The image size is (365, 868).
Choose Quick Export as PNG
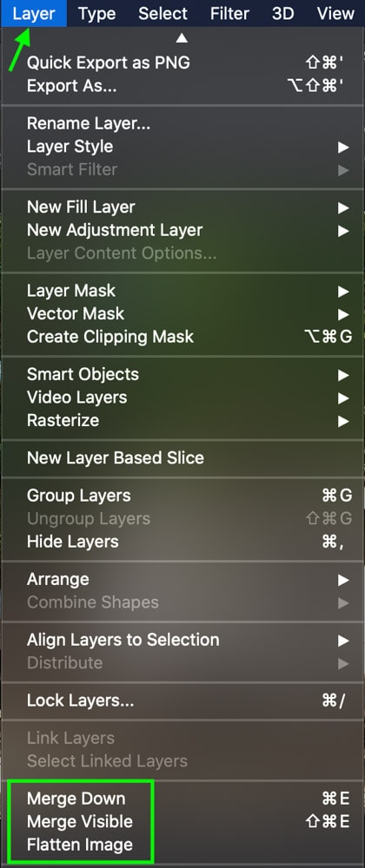point(182,63)
